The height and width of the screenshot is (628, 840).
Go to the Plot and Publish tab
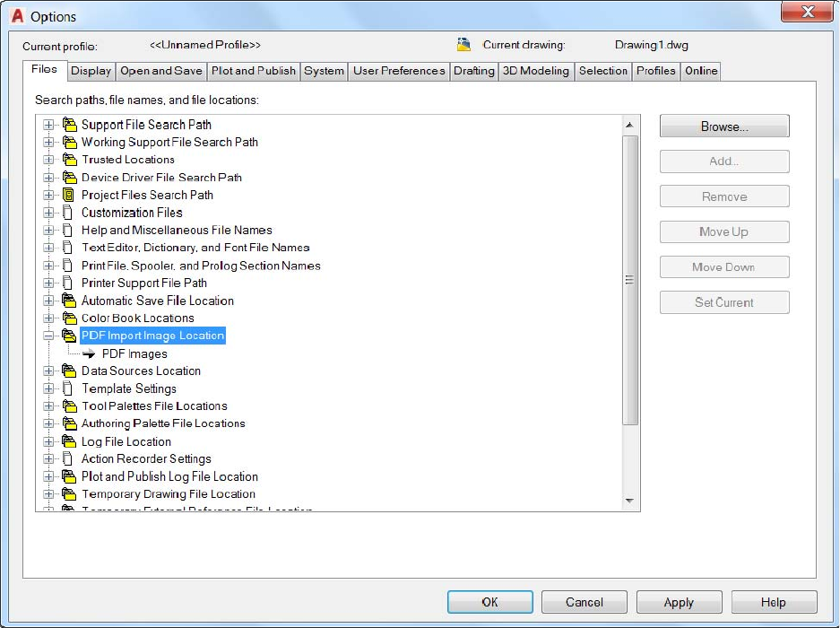point(254,71)
